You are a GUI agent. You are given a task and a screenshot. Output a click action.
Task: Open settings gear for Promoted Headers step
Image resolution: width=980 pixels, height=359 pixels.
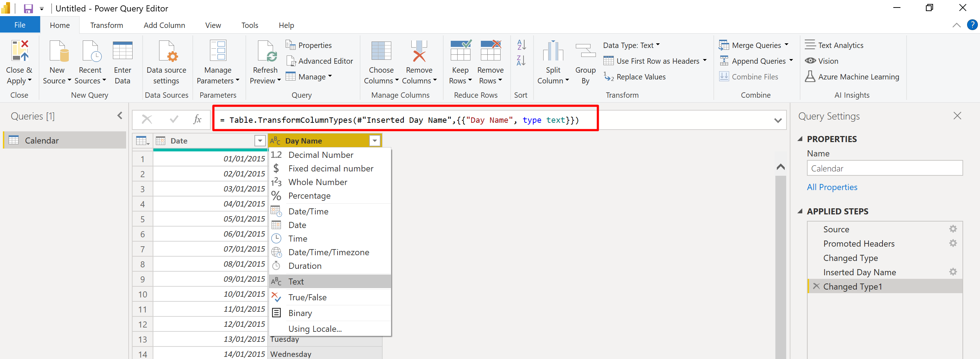(x=953, y=243)
